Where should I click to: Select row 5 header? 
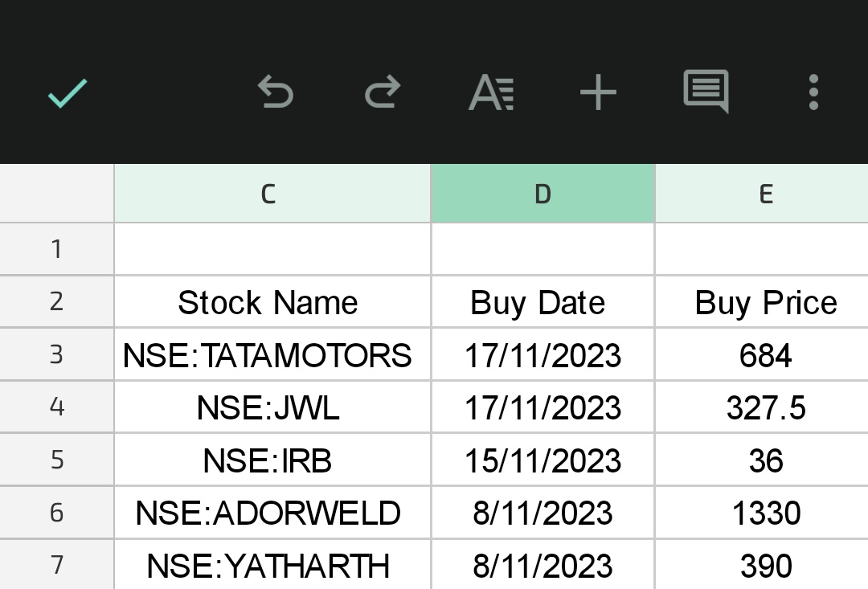56,460
